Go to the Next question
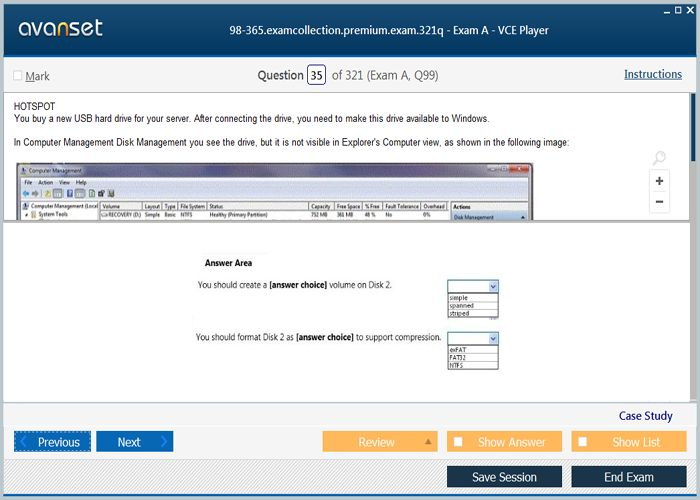Viewport: 700px width, 500px height. [x=134, y=442]
